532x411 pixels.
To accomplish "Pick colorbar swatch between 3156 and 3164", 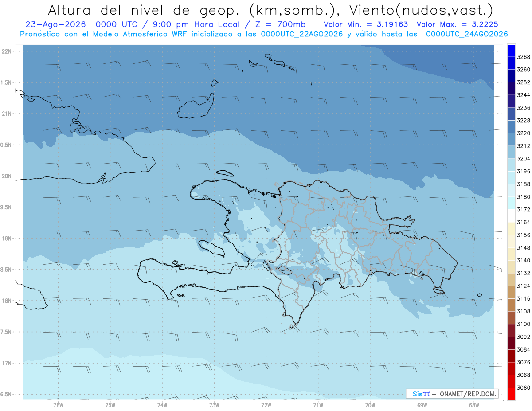I will tap(511, 228).
